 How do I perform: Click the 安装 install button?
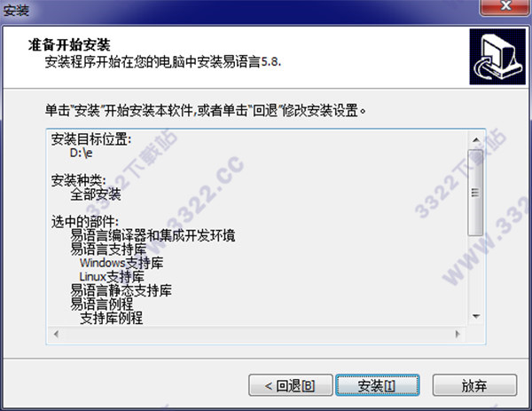coord(378,385)
